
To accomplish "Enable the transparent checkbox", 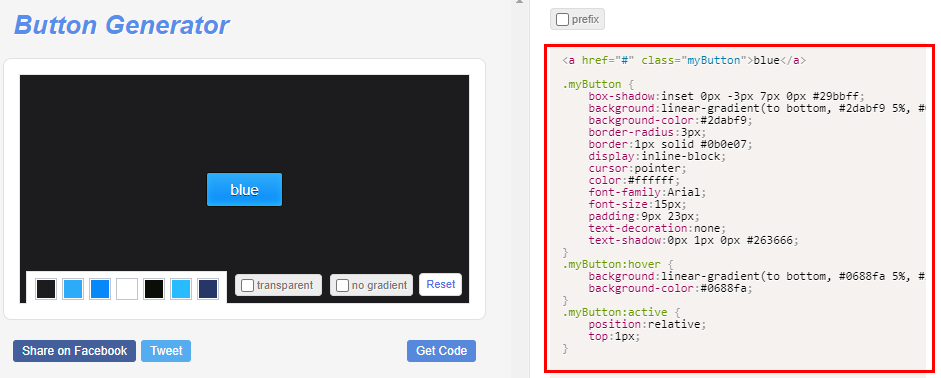I will point(247,286).
